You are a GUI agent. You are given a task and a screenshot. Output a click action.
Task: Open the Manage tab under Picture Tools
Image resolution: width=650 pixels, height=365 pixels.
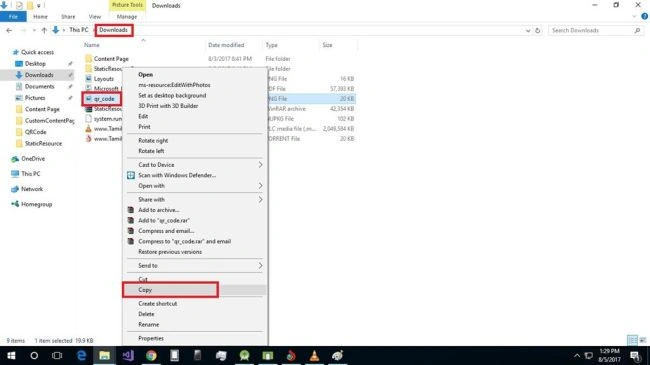pos(127,17)
